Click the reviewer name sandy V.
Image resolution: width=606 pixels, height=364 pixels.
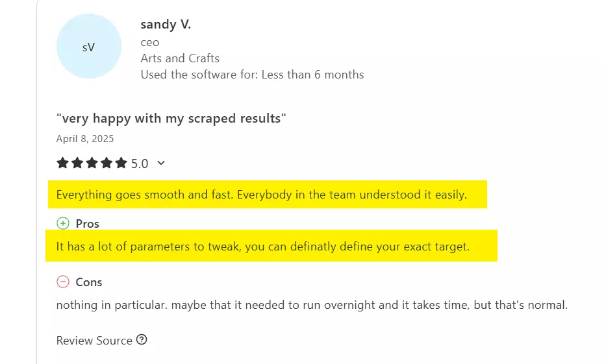click(x=166, y=25)
